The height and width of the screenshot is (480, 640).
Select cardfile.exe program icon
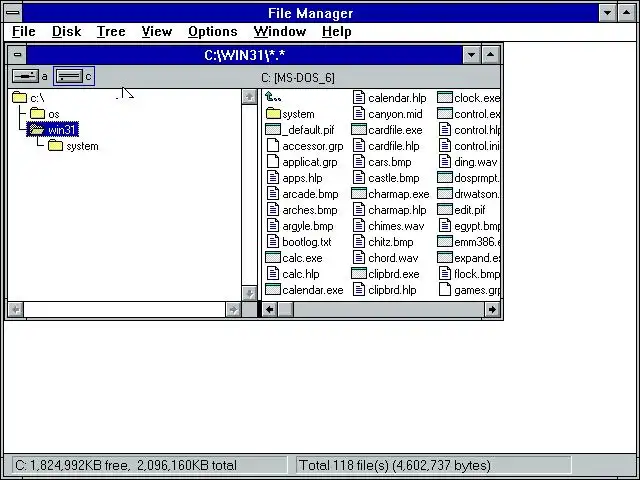359,130
